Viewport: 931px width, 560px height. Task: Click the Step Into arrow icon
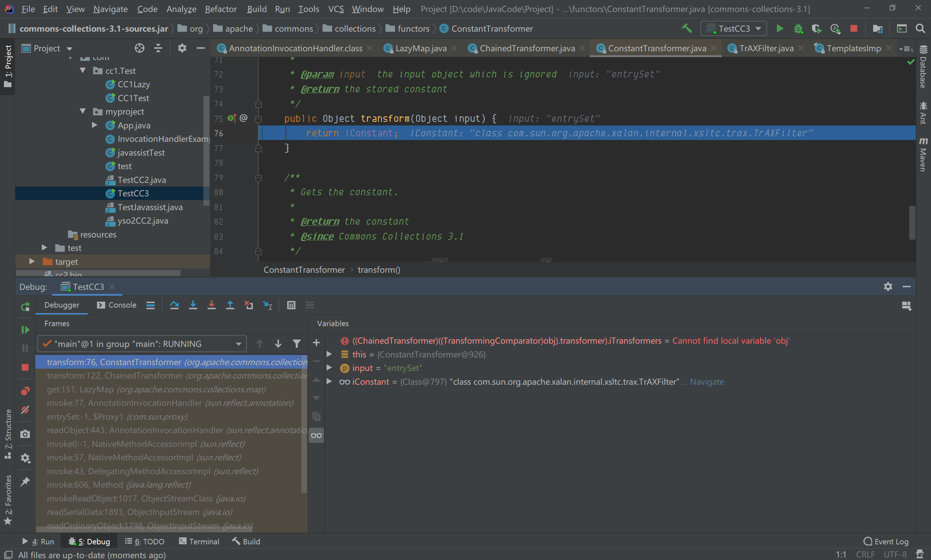(x=193, y=305)
